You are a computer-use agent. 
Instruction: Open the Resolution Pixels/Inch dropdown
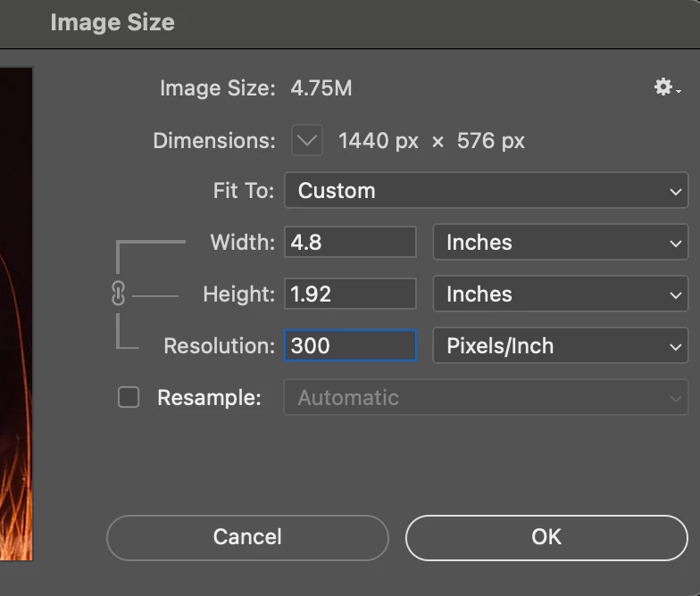click(560, 346)
